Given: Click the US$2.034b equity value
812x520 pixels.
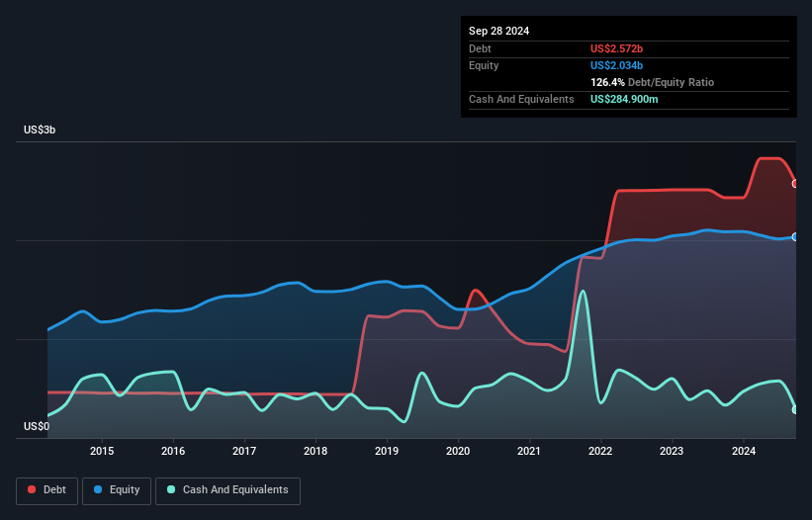Looking at the screenshot, I should tap(616, 65).
